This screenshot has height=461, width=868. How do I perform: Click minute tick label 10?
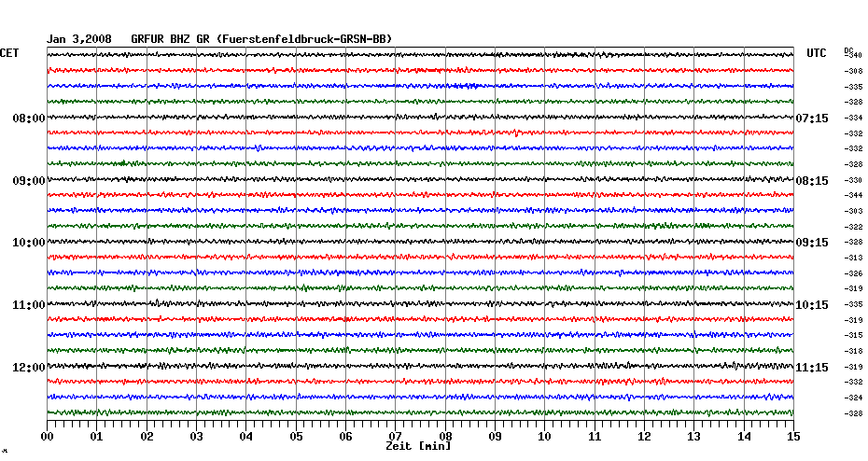545,436
